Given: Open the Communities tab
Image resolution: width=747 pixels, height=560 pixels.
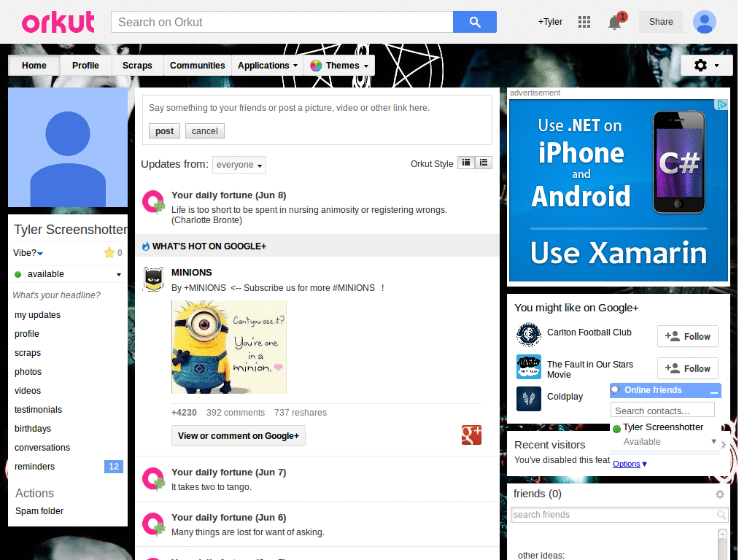Looking at the screenshot, I should (x=197, y=65).
